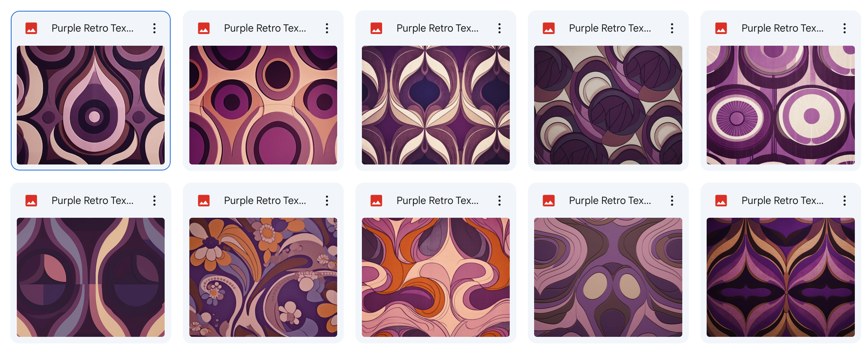Click the image icon on the first bottom-row file
Image resolution: width=868 pixels, height=350 pixels.
point(31,200)
